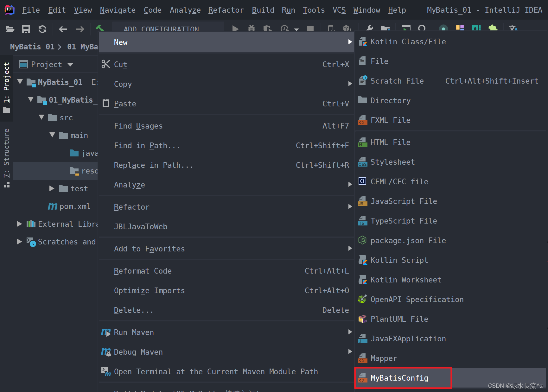The height and width of the screenshot is (392, 548).
Task: Open the Project tool window tab
Action: [6, 88]
